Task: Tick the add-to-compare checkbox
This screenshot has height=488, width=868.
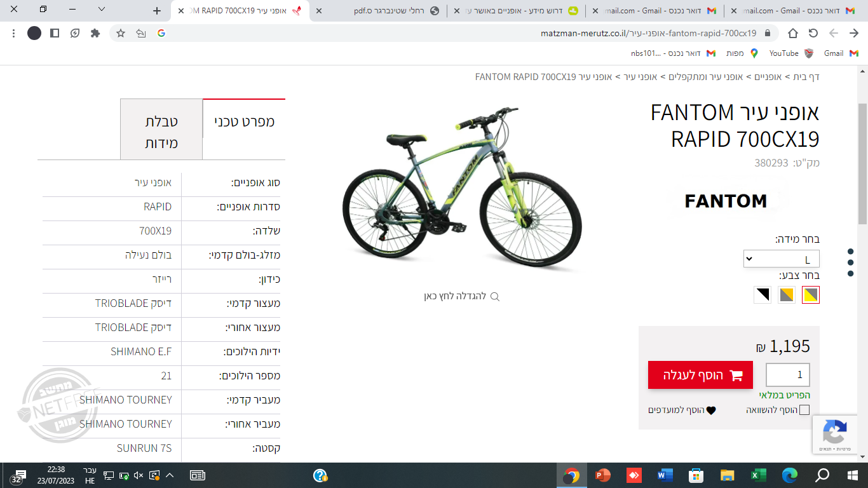Action: (x=804, y=410)
